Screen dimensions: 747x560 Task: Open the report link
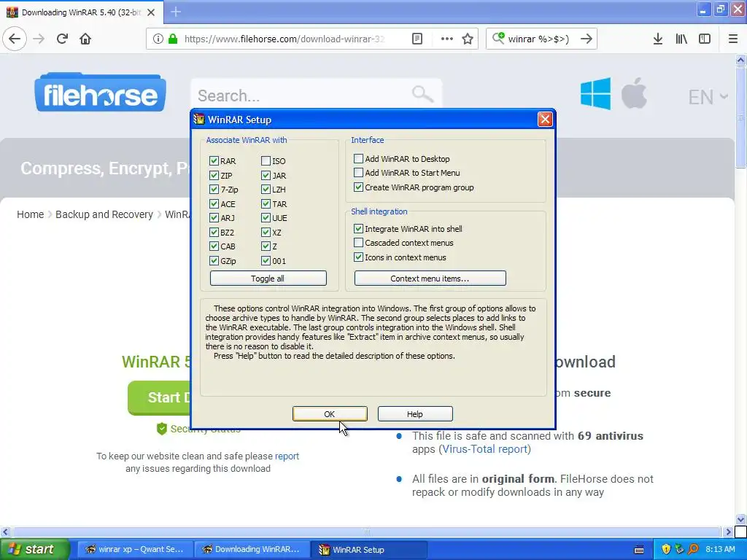[x=287, y=456]
